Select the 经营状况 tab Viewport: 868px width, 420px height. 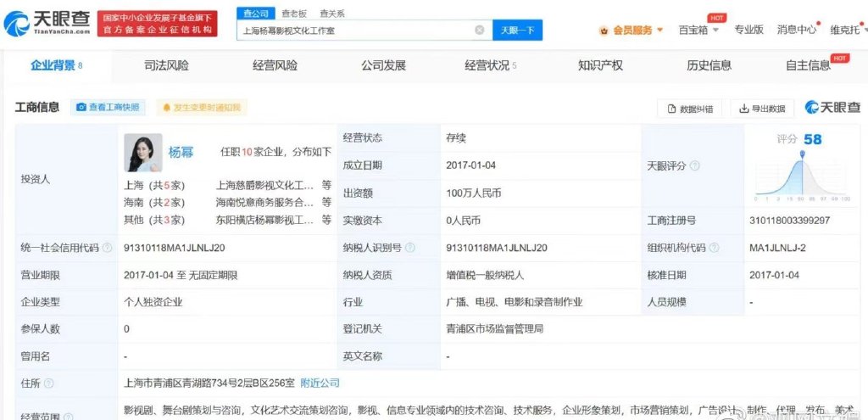(x=491, y=65)
